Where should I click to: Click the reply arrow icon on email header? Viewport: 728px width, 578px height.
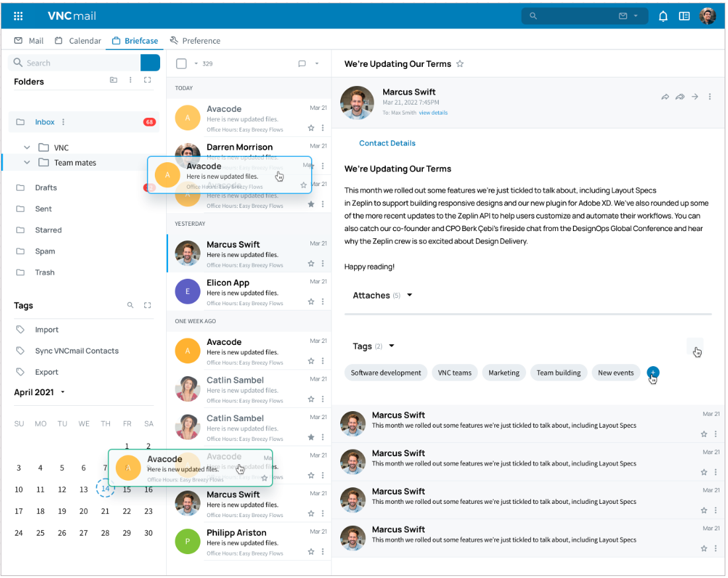point(664,97)
